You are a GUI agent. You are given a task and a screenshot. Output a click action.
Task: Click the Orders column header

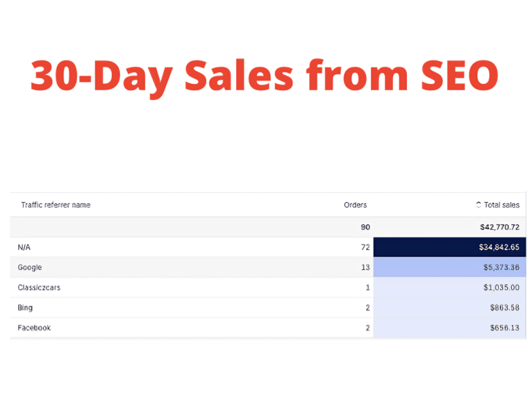pyautogui.click(x=355, y=205)
